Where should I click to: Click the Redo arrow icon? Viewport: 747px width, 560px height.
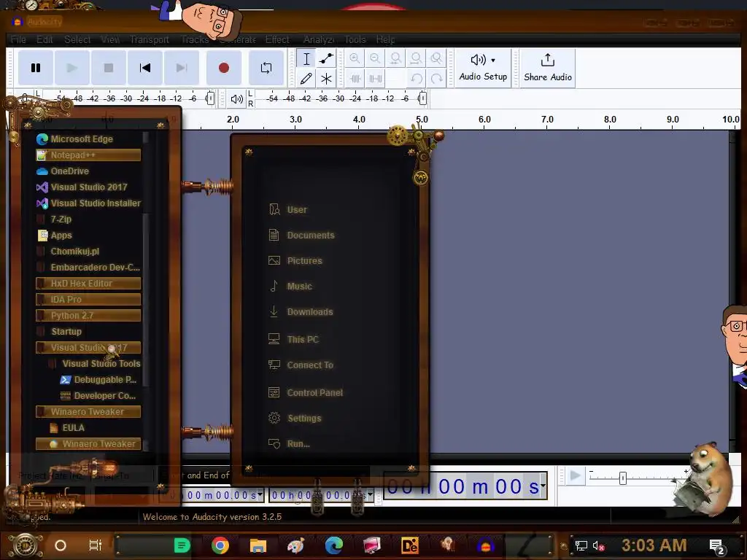(436, 79)
